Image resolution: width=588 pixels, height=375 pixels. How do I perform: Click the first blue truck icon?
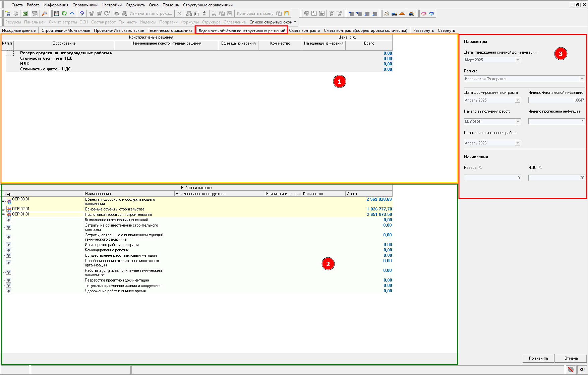(x=394, y=13)
